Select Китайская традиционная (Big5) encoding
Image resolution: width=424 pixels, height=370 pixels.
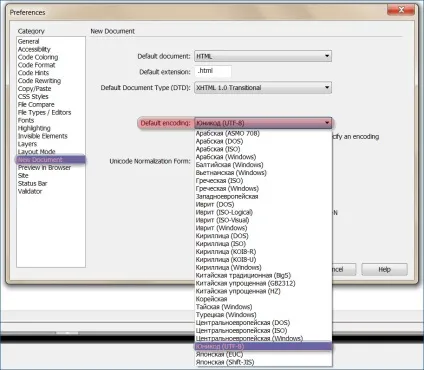tap(263, 276)
